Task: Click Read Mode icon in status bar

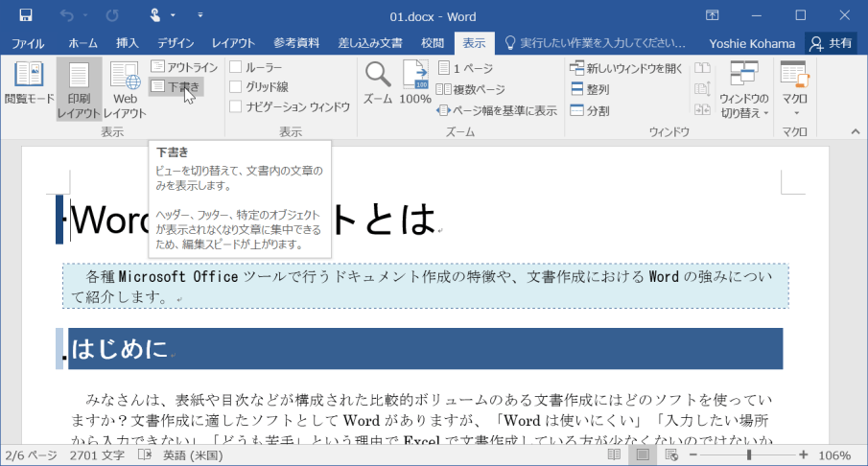Action: (614, 454)
